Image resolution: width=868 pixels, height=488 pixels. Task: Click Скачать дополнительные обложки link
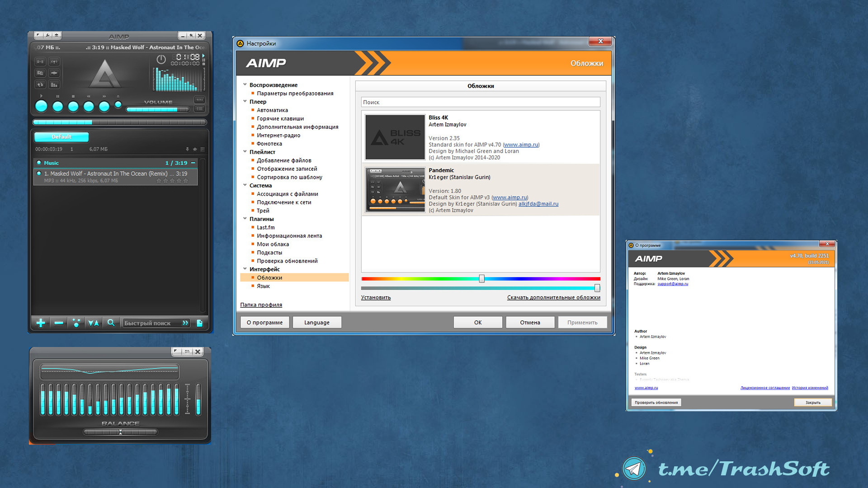point(554,297)
